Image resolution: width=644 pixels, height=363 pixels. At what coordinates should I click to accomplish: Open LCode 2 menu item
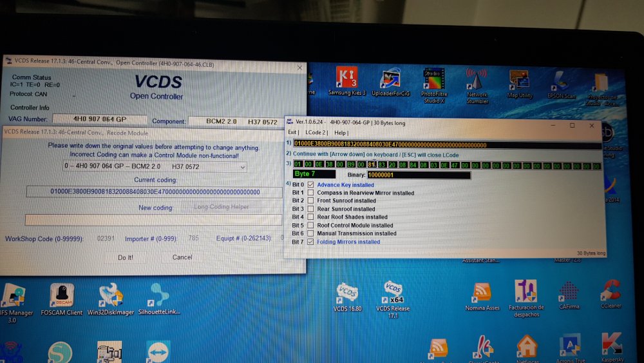click(x=316, y=132)
